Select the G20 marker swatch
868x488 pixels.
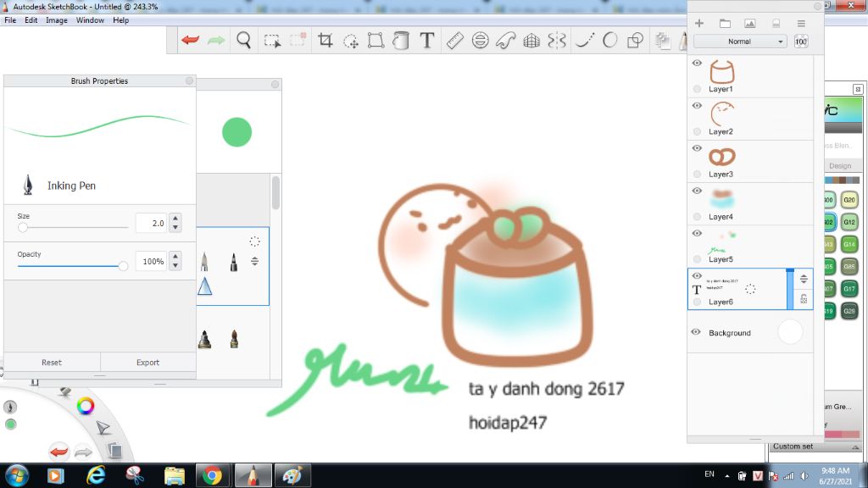pos(849,200)
